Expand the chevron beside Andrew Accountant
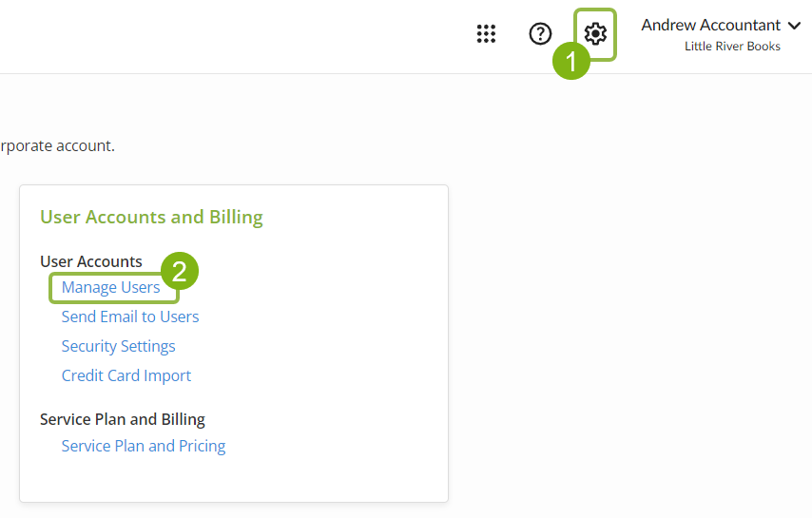Viewport: 812px width, 518px height. pyautogui.click(x=795, y=26)
